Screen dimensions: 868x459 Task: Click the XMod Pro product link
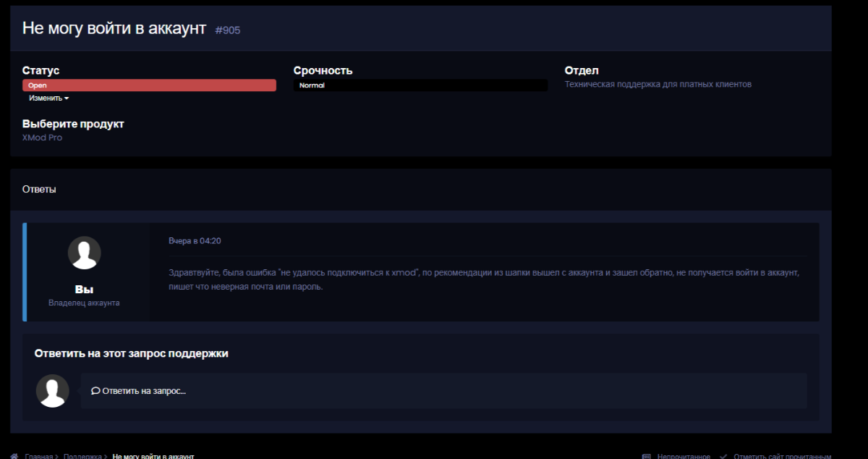(x=42, y=138)
